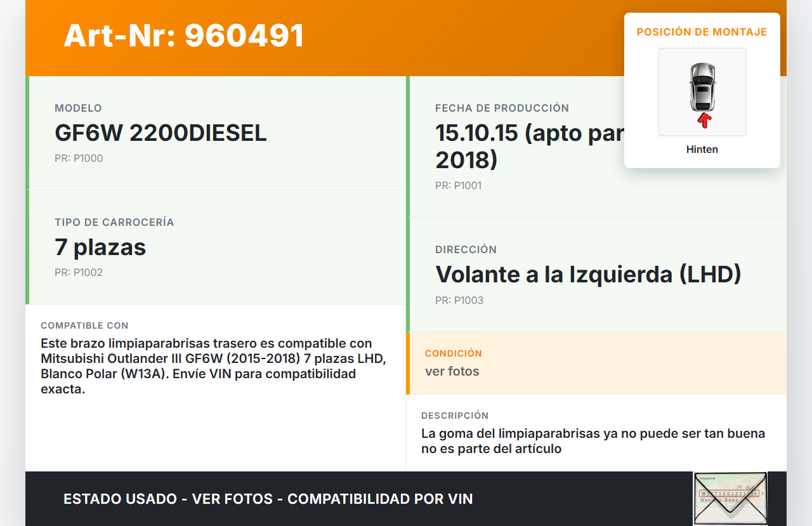Click the 'TIPO DE CARROCERÍA' label
Image resolution: width=812 pixels, height=526 pixels.
coord(114,222)
